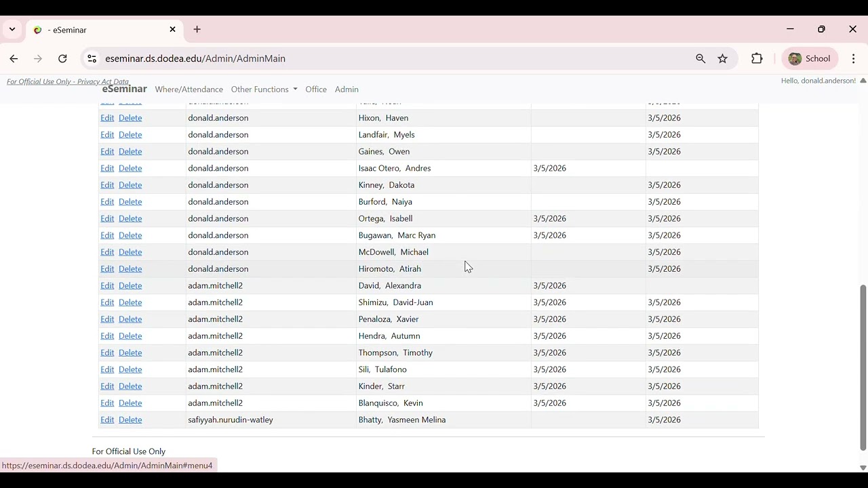This screenshot has height=488, width=868.
Task: Delete the Kinder, Starr row
Action: pyautogui.click(x=130, y=386)
